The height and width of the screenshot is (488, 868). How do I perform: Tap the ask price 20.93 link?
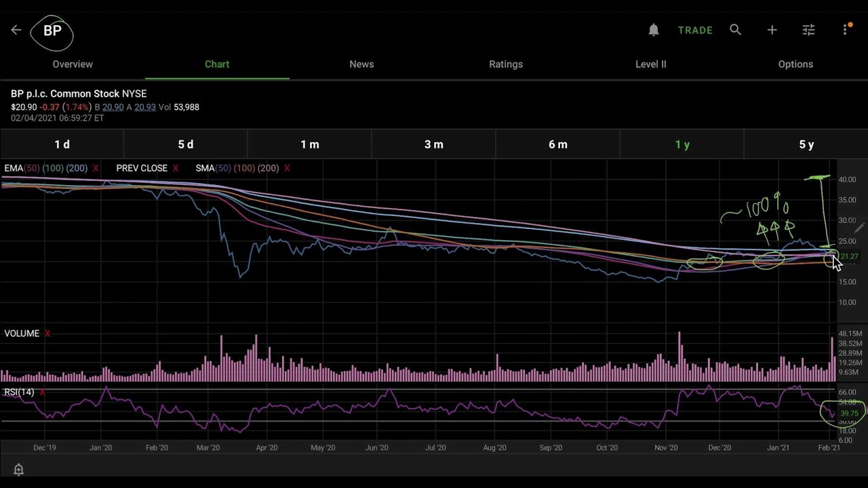tap(145, 107)
